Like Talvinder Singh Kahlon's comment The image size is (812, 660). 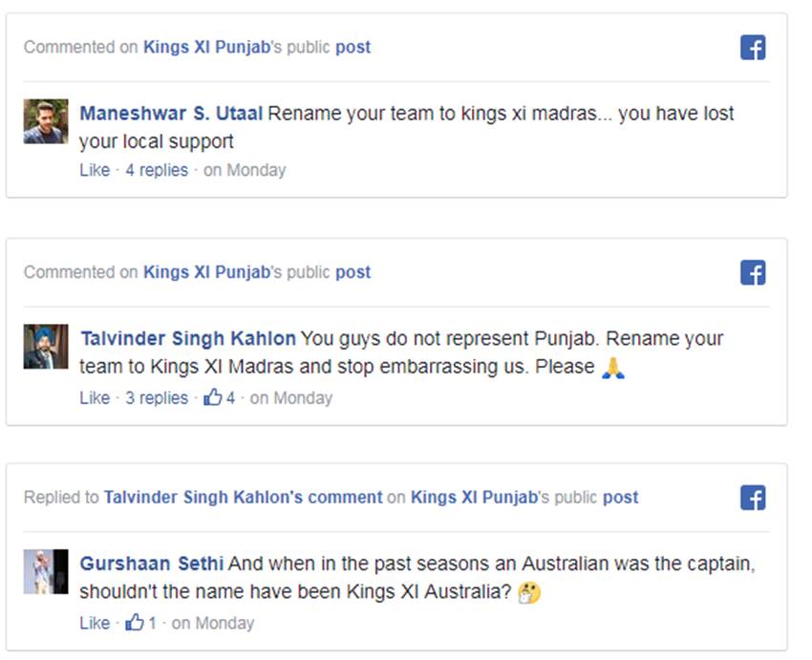(95, 397)
